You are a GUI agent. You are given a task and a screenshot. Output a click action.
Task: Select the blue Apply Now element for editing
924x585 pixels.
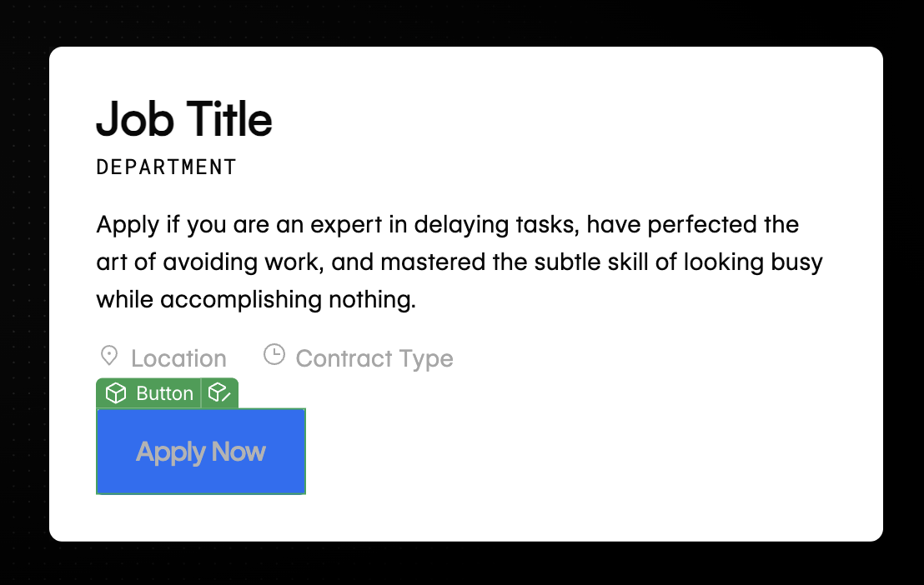(x=200, y=451)
